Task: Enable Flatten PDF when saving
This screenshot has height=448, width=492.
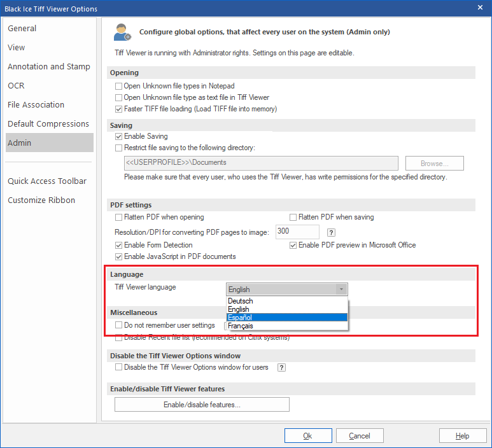Action: click(x=293, y=217)
